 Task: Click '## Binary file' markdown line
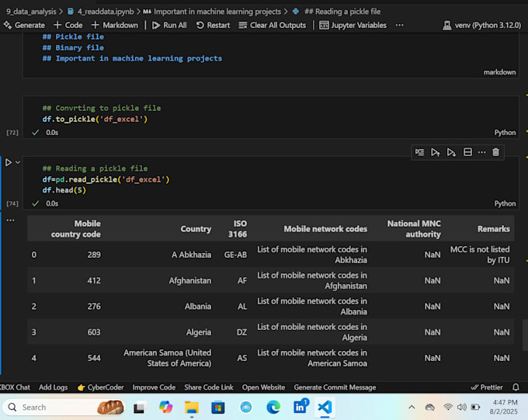73,47
